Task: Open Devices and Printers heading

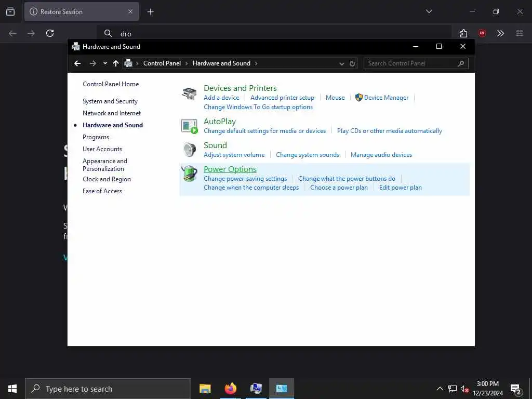Action: click(240, 88)
